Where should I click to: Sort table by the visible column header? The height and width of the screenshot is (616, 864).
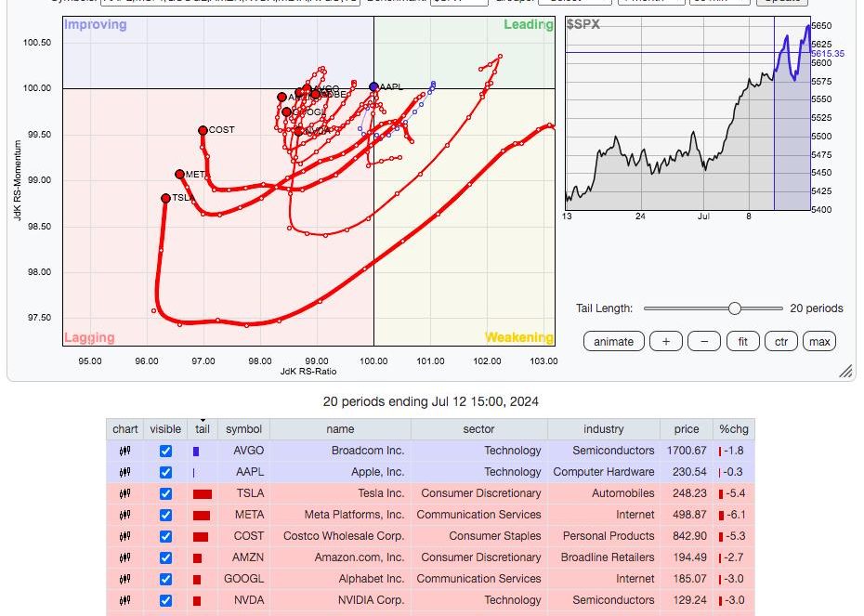pyautogui.click(x=165, y=429)
